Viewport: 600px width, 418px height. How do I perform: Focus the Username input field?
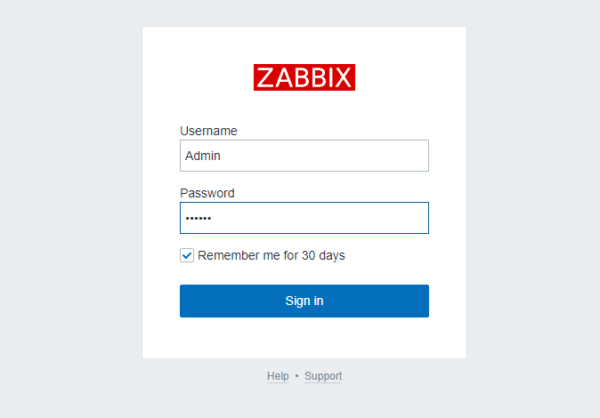(304, 156)
